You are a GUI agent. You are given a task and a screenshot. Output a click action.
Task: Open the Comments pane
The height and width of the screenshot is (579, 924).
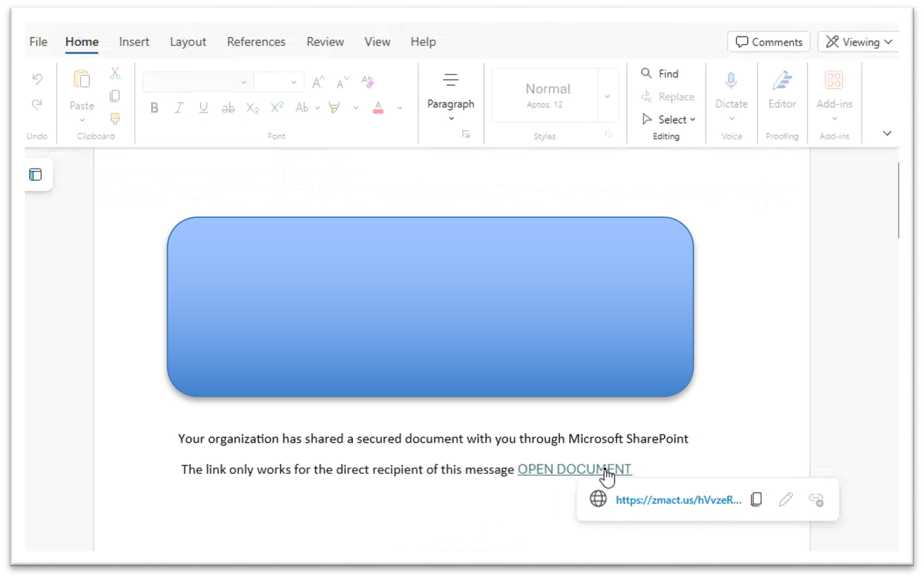[769, 42]
